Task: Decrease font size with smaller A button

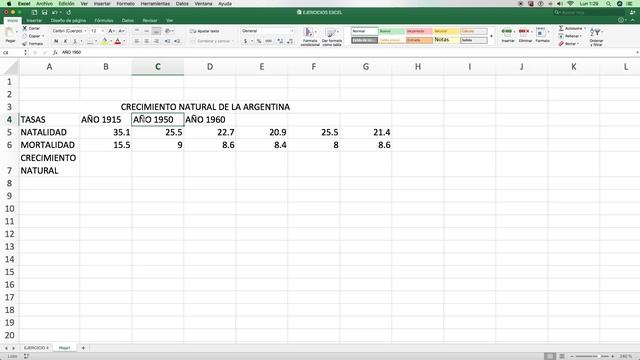Action: pos(121,31)
